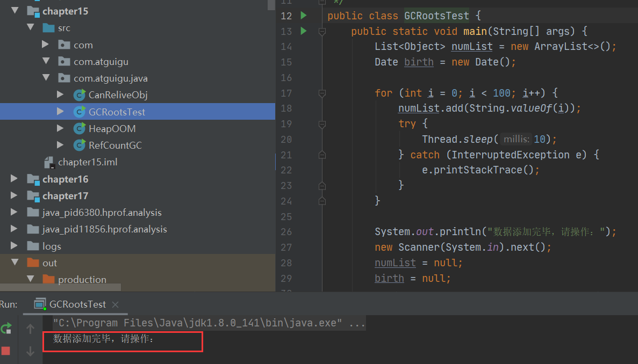Fold the main method at line 13
638x364 pixels.
coord(322,31)
